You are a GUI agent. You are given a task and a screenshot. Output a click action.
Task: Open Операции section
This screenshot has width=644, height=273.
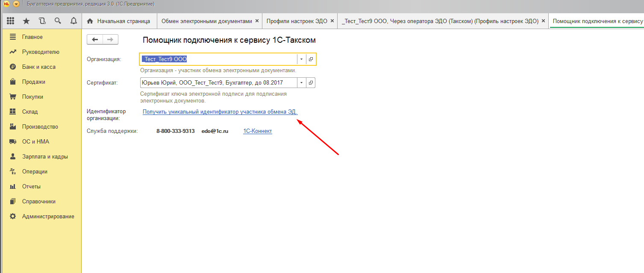41,172
